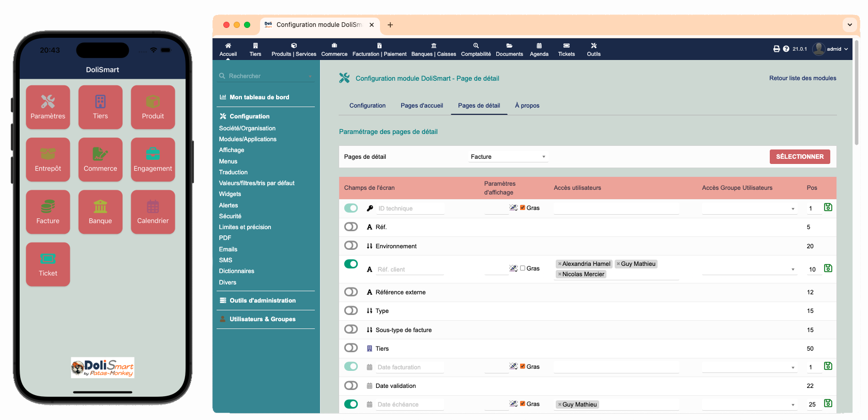Expand the browser tab list chevron

pyautogui.click(x=849, y=24)
